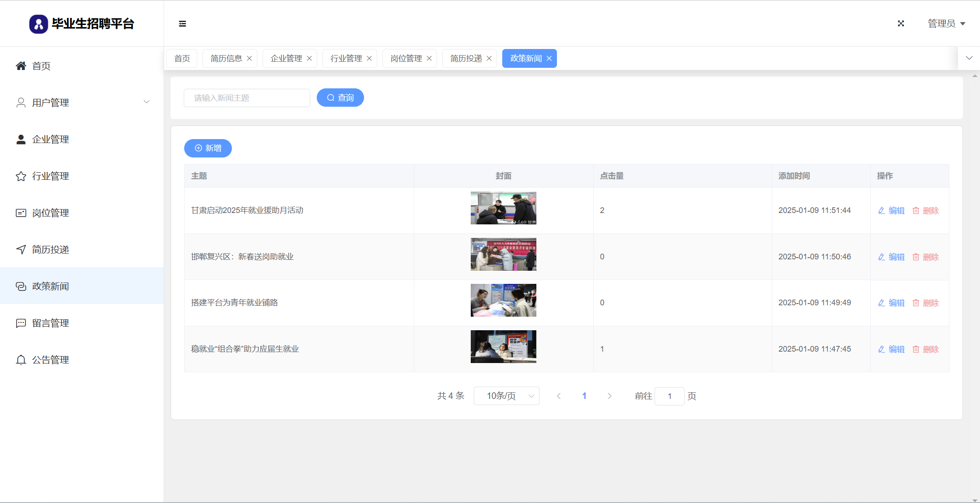Click the home icon in sidebar
Screen dimensions: 980x503
pos(21,66)
